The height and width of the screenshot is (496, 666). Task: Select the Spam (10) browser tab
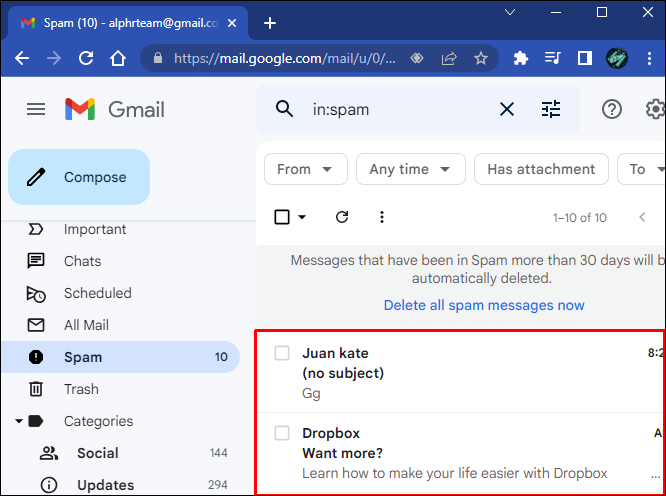127,23
